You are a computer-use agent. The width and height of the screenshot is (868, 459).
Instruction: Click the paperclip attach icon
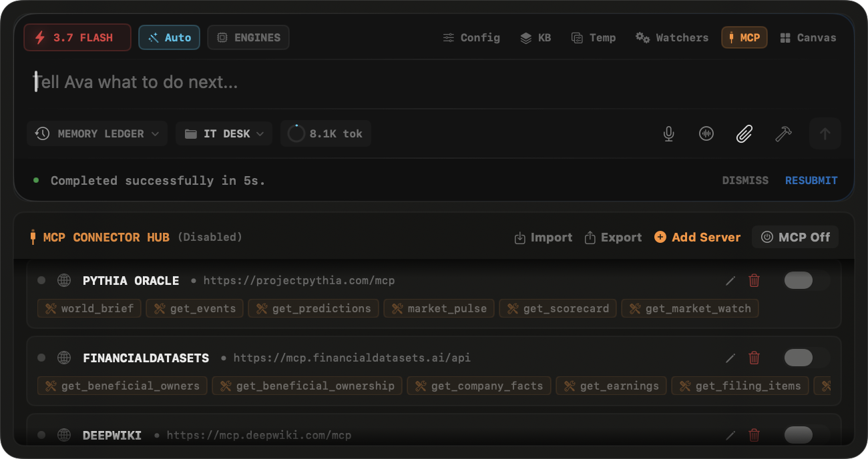[744, 133]
